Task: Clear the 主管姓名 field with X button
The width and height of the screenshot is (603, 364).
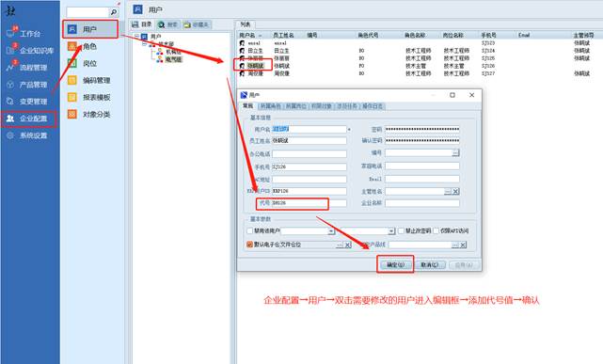Action: point(455,192)
